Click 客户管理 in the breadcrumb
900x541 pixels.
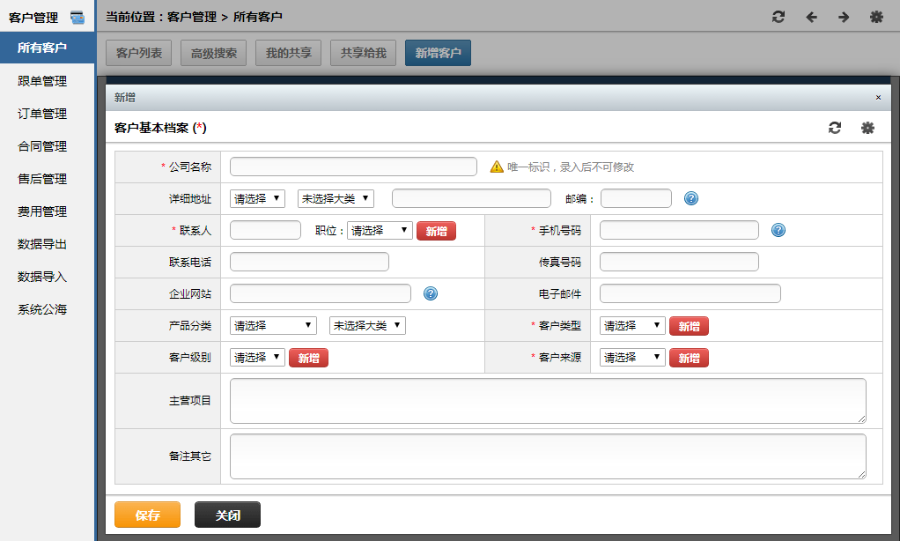[192, 17]
